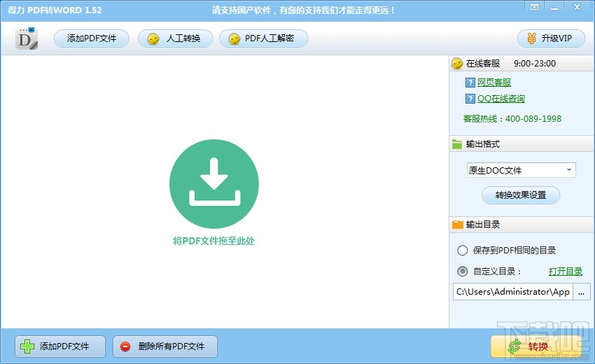Click the green download drop-zone icon
595x364 pixels.
point(214,183)
